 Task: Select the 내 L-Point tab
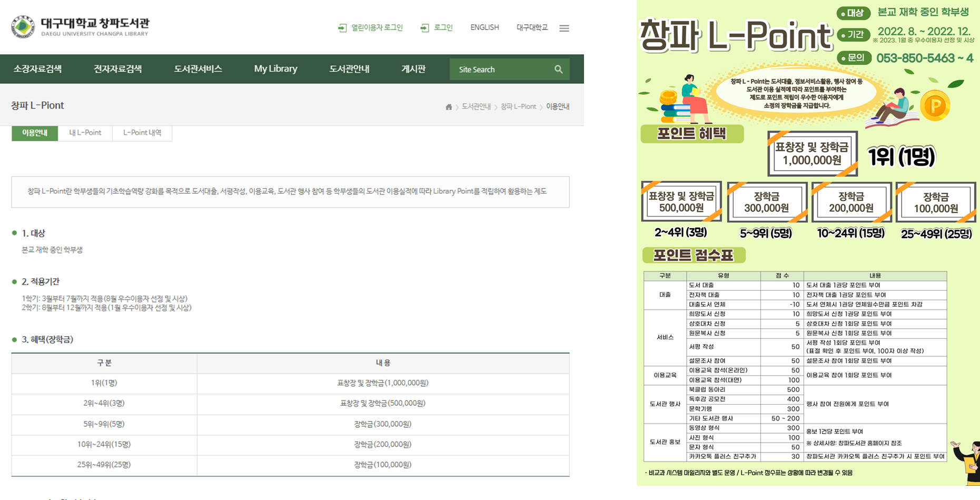pos(85,133)
